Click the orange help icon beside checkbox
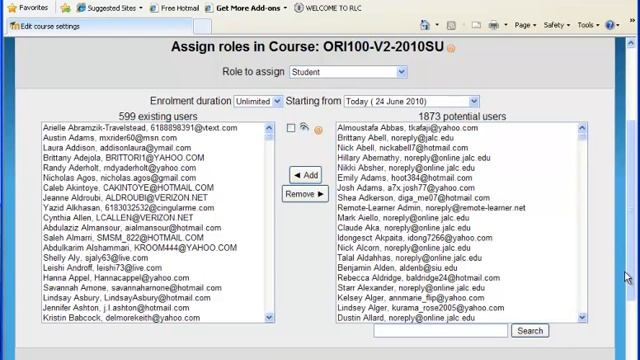This screenshot has height=360, width=640. [318, 130]
